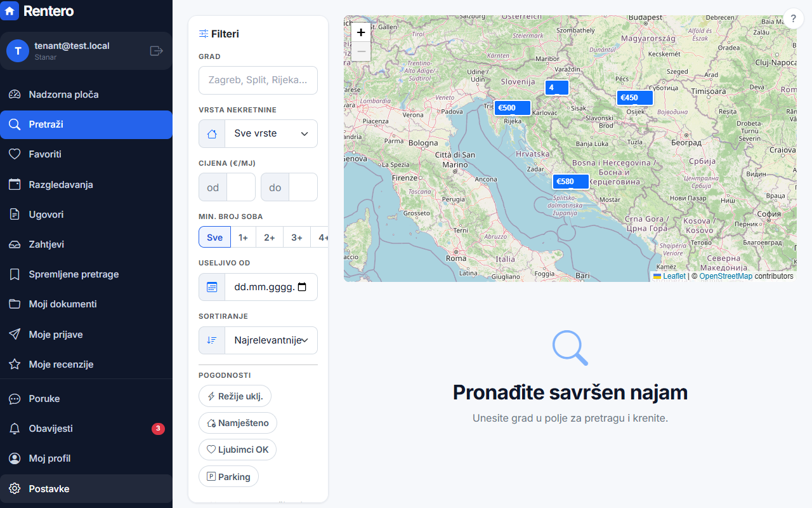Click the Moje recenzije star icon
The image size is (812, 508).
(15, 364)
